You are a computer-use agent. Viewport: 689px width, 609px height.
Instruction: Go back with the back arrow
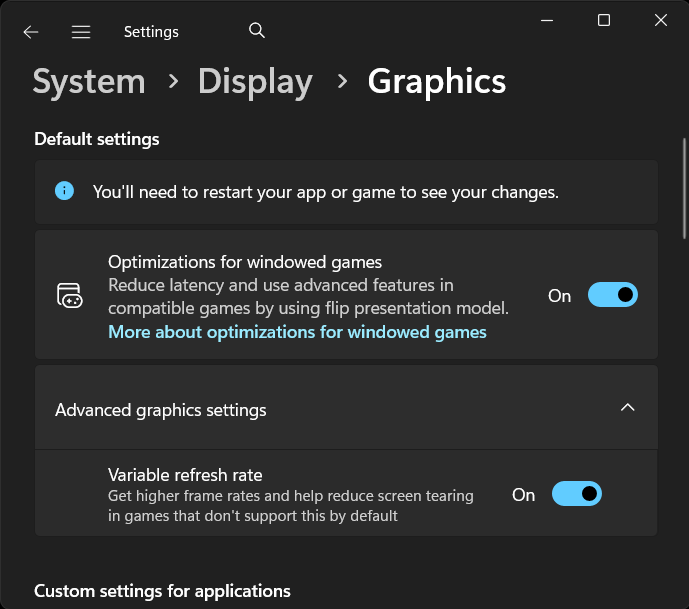pos(31,32)
